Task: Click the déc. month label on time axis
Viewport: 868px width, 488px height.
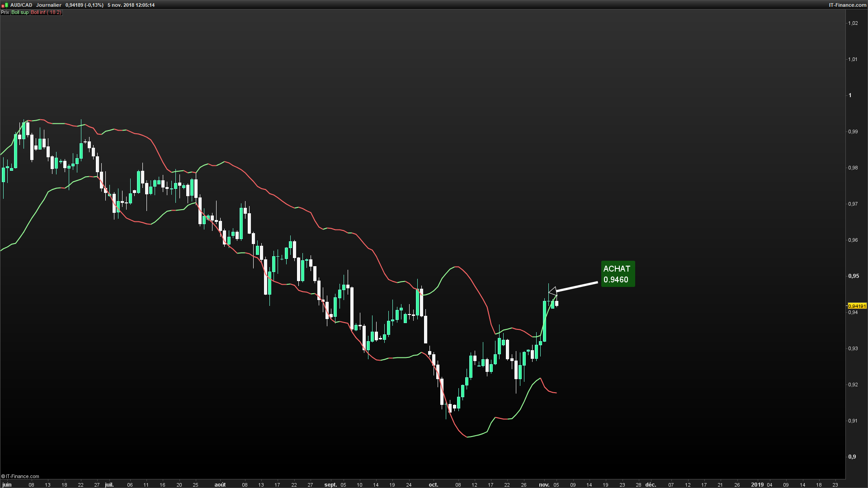Action: [651, 484]
